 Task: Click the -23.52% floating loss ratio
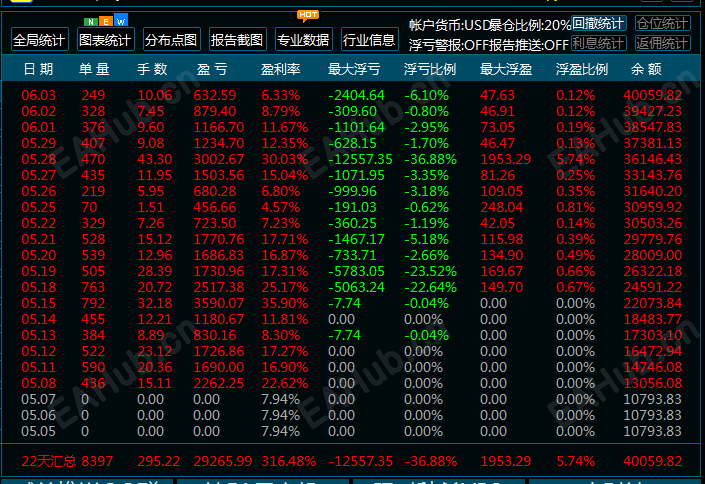[430, 272]
